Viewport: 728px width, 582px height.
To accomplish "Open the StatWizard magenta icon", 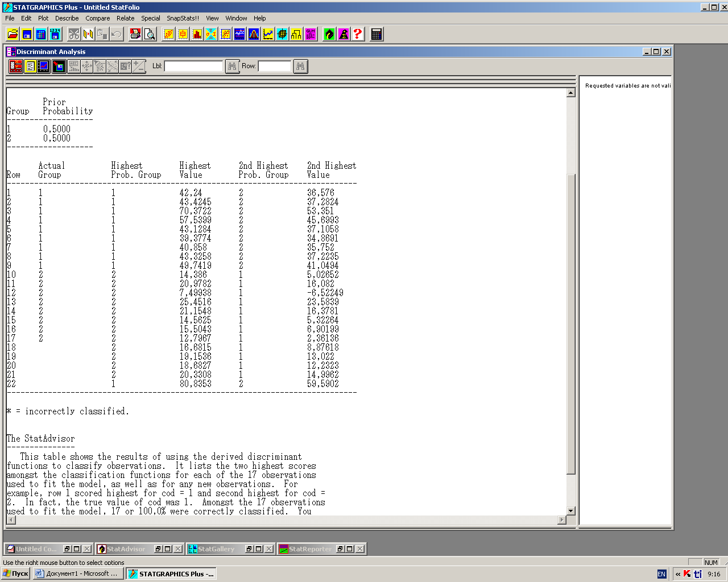I will coord(344,34).
